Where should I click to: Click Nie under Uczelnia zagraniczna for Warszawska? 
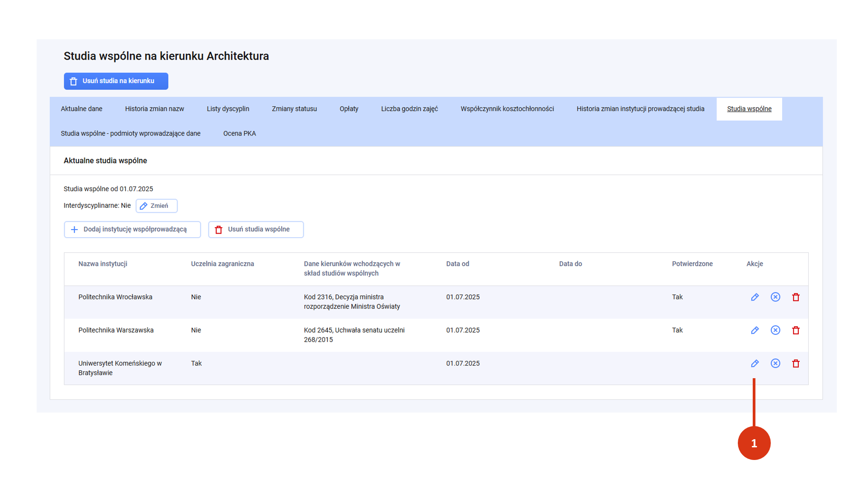[x=196, y=330]
